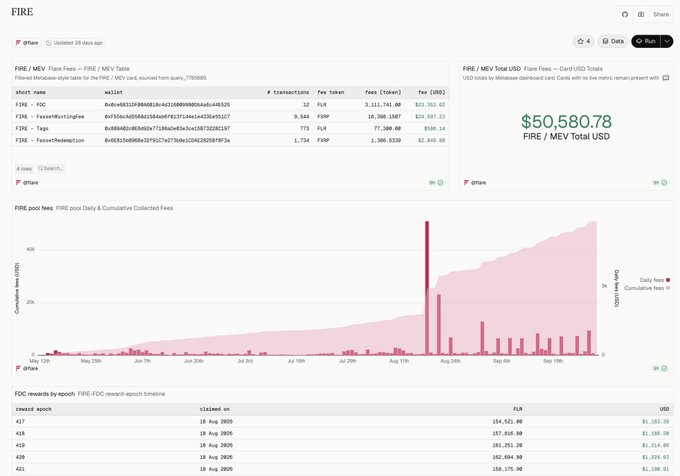This screenshot has width=680, height=476.
Task: Click the 3,111,741.00 fees cell
Action: 383,105
